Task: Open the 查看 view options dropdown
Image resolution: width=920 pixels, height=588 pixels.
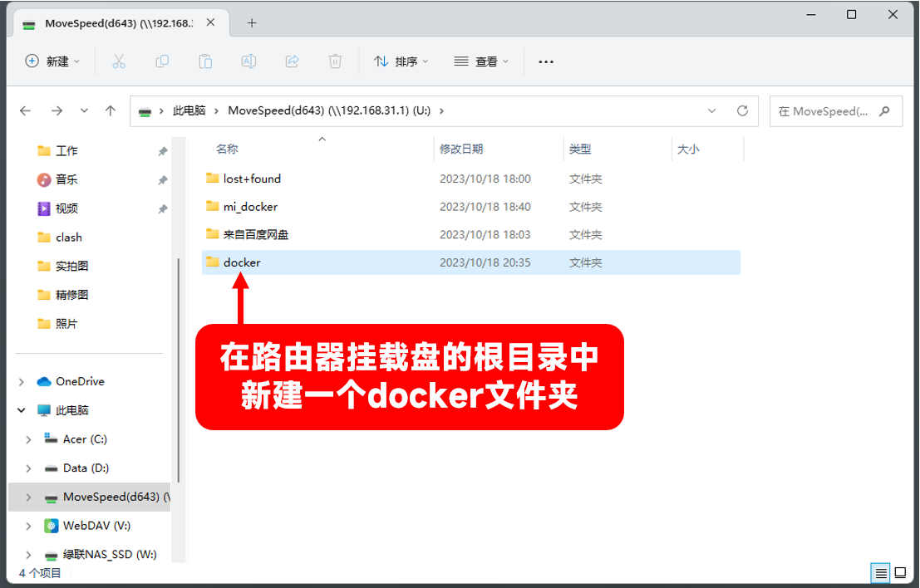Action: 481,61
